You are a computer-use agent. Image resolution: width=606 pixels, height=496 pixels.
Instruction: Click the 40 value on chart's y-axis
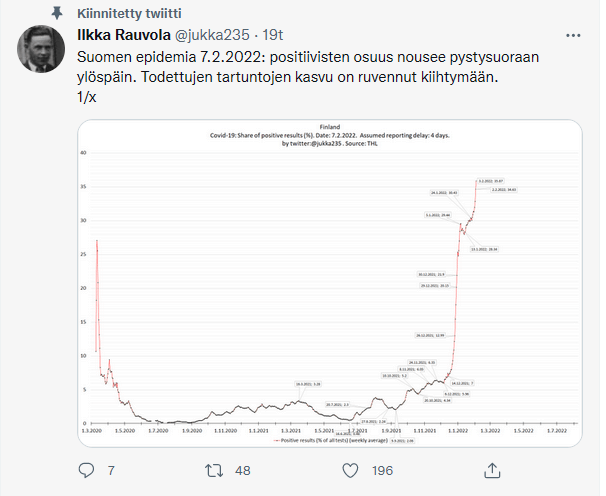[x=85, y=153]
